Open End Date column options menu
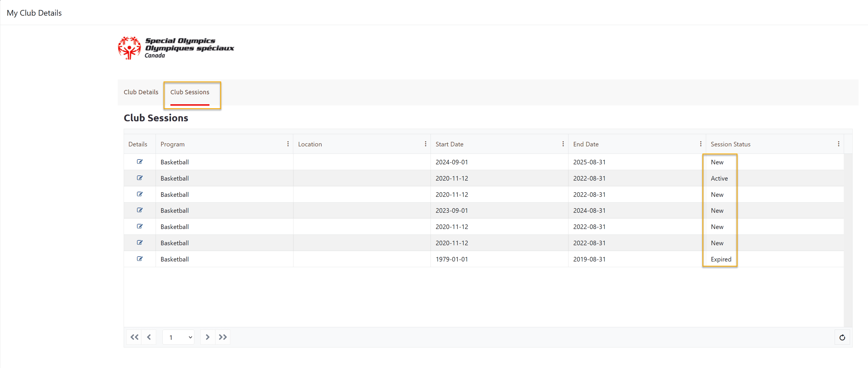The width and height of the screenshot is (868, 368). coord(700,144)
